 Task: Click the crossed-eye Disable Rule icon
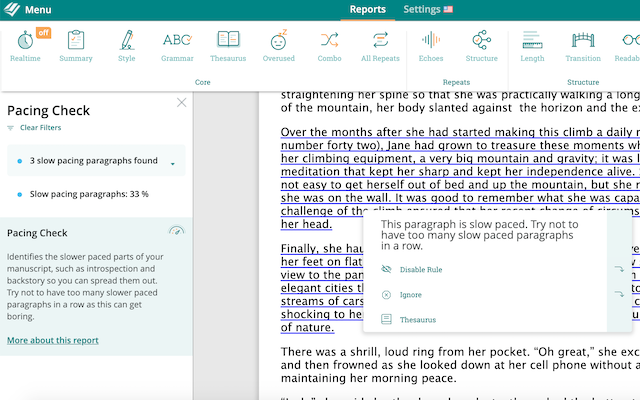click(x=386, y=269)
